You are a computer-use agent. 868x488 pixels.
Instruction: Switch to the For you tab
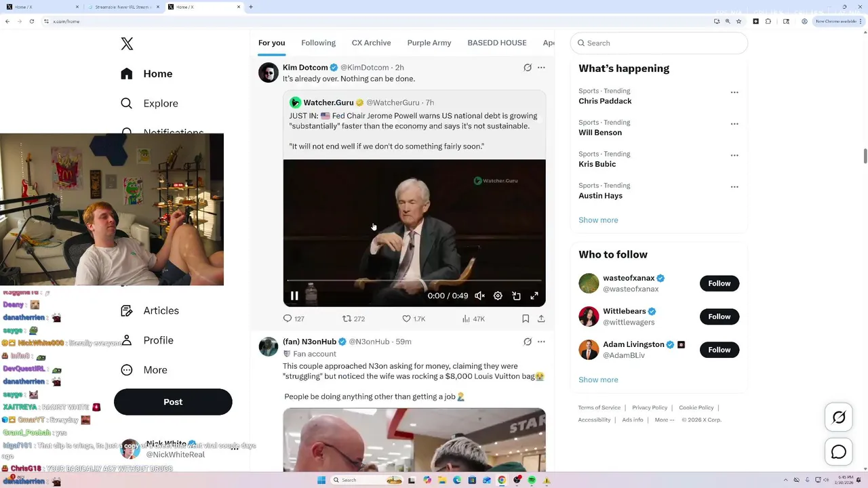click(271, 43)
